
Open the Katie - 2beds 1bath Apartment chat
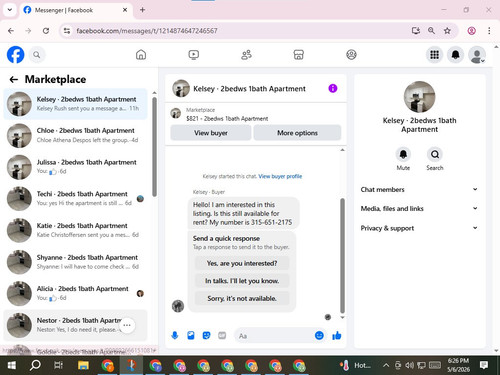point(76,230)
